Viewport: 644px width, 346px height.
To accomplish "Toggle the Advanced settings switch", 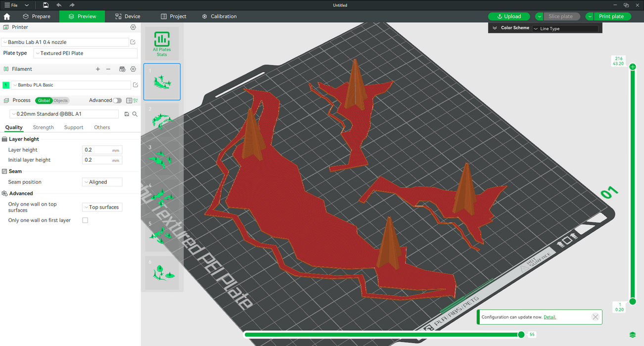I will [117, 100].
